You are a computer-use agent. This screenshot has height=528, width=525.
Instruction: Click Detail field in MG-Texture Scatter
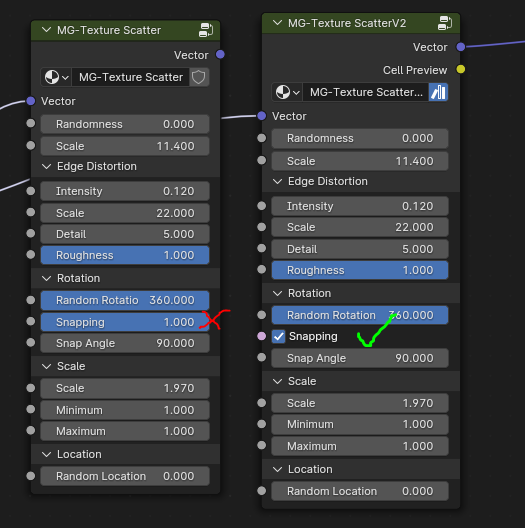pyautogui.click(x=125, y=234)
